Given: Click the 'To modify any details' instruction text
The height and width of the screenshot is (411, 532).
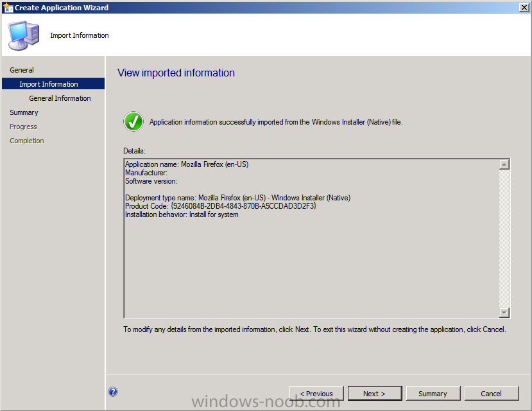Looking at the screenshot, I should coord(314,329).
